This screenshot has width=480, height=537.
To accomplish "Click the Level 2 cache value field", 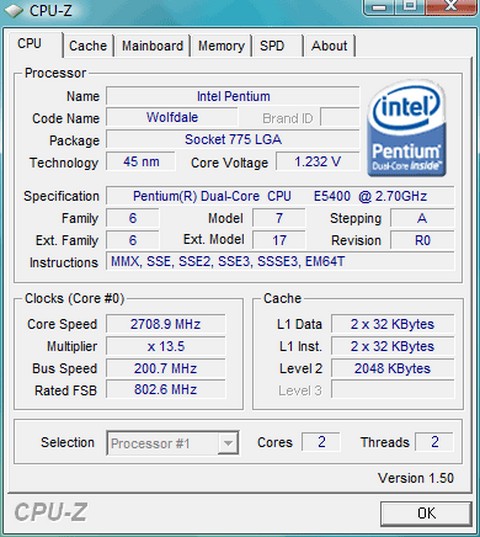I will (x=392, y=369).
